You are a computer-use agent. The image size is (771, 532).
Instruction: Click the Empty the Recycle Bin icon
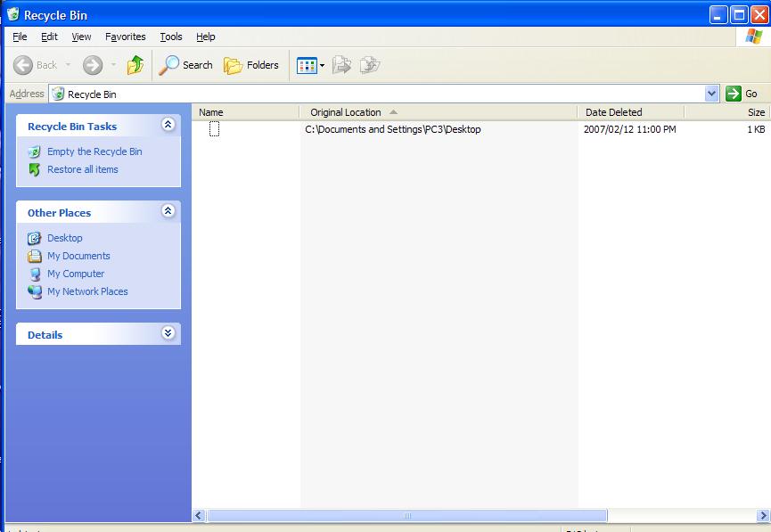35,151
